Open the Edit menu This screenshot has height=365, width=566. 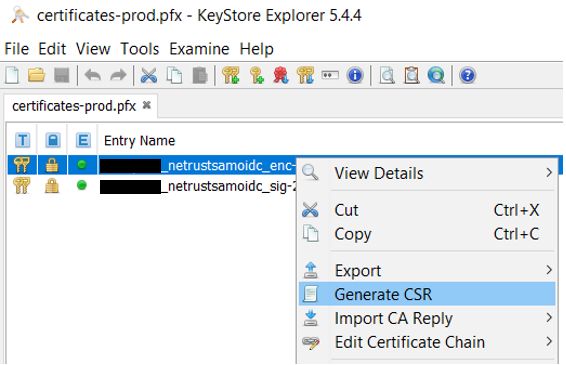pos(52,49)
